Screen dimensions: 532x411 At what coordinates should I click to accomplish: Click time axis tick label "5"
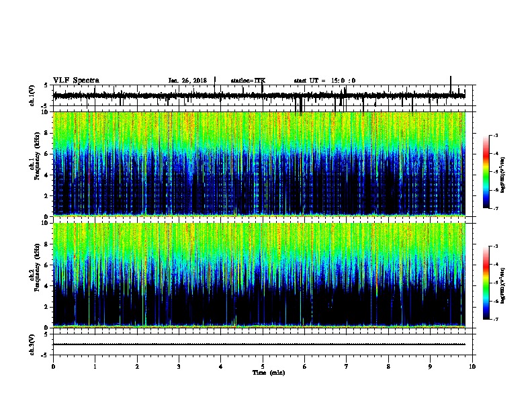pos(263,367)
